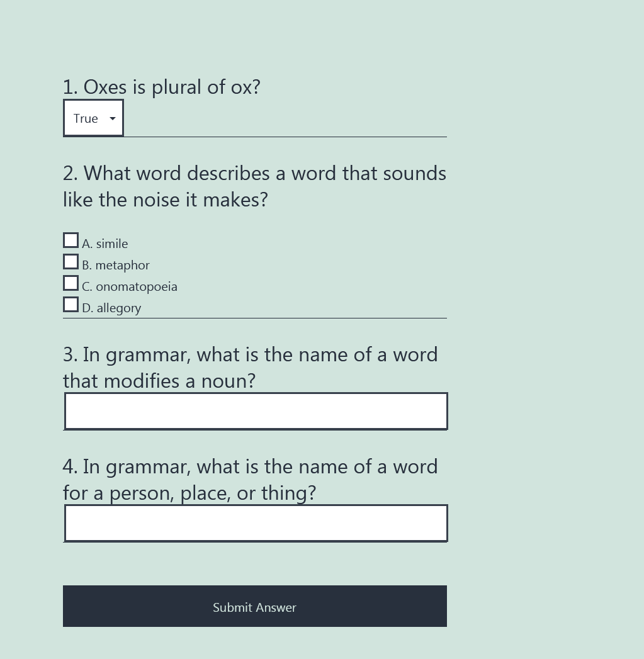
Task: Enable the C. onomatopoeia checkbox
Action: [x=71, y=283]
